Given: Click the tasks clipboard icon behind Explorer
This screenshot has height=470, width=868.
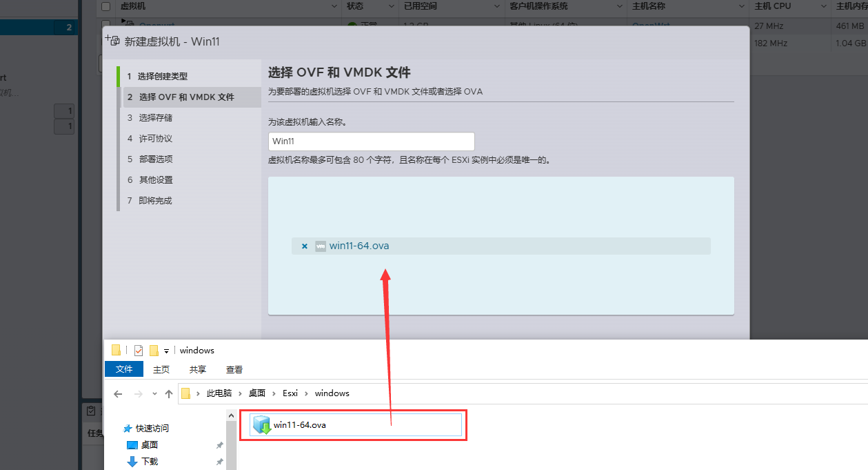Looking at the screenshot, I should (x=90, y=411).
